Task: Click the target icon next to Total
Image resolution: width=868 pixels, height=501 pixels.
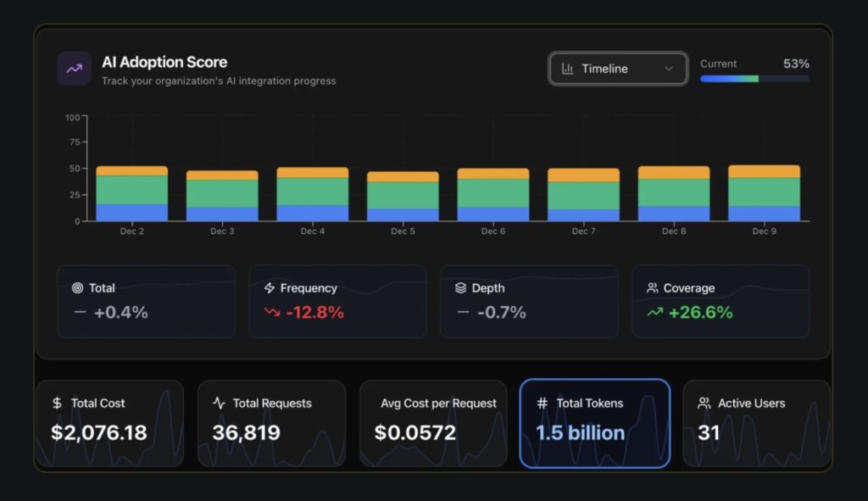Action: 78,288
